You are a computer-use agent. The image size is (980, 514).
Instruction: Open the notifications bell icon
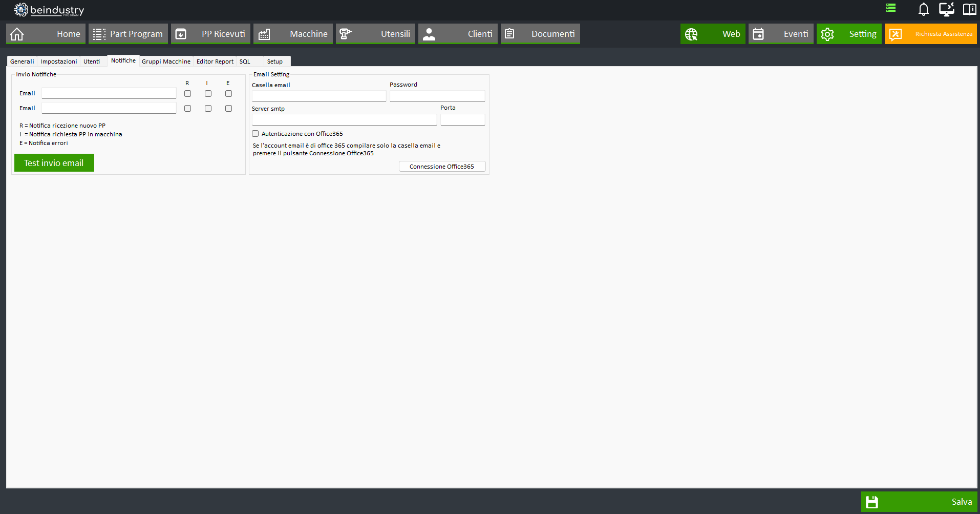click(923, 9)
